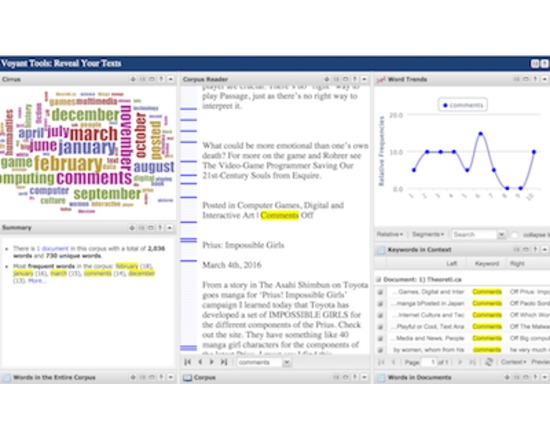The image size is (550, 440).
Task: Open help for the Corpus Reader panel
Action: 355,80
